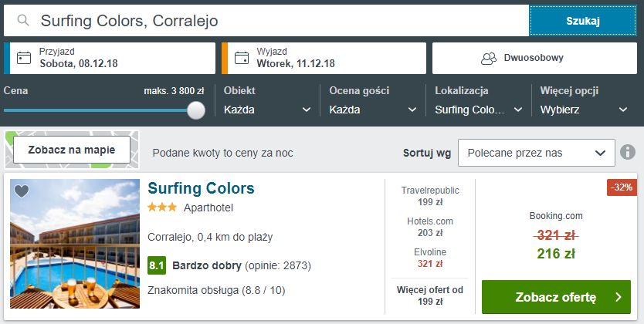Click the three-star rating icons
Screen dimensions: 644x324
tap(162, 208)
